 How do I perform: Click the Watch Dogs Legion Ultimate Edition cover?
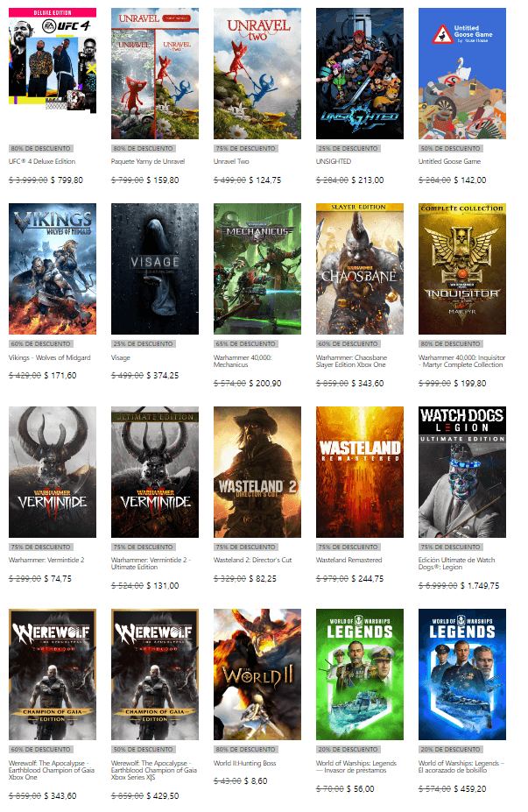point(461,472)
